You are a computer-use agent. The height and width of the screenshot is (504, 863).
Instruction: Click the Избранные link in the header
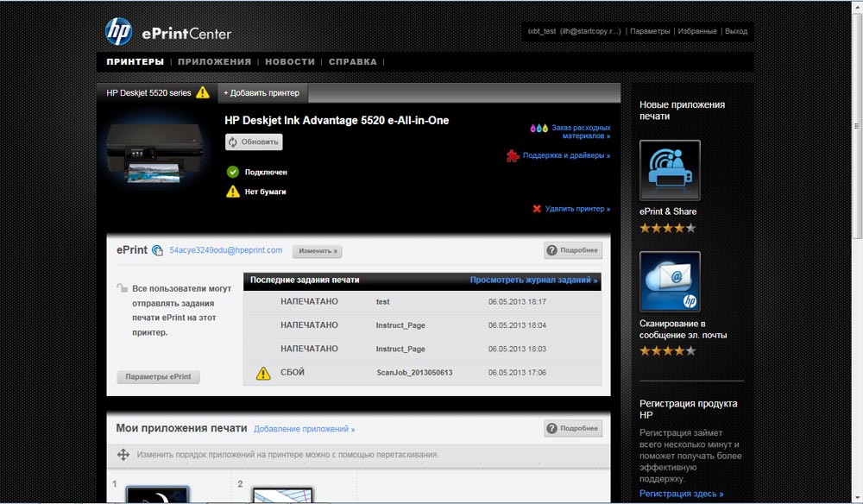click(697, 31)
